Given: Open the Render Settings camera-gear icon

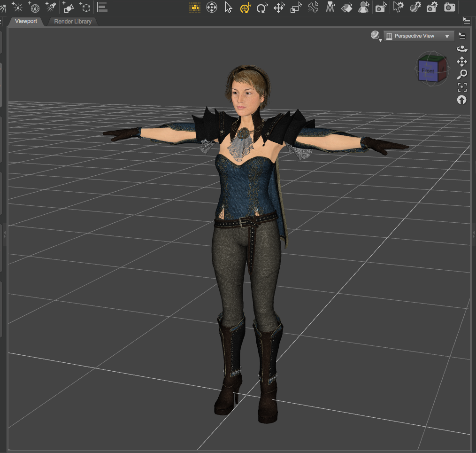Looking at the screenshot, I should pyautogui.click(x=432, y=8).
